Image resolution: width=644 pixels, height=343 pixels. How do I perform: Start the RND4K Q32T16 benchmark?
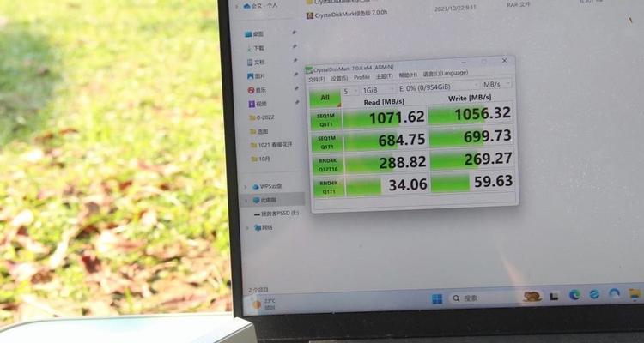(328, 165)
